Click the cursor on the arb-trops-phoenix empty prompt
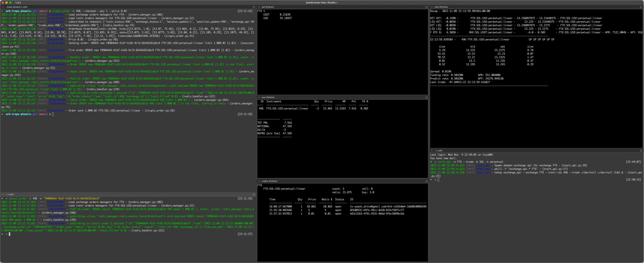The height and width of the screenshot is (263, 644). click(x=53, y=114)
